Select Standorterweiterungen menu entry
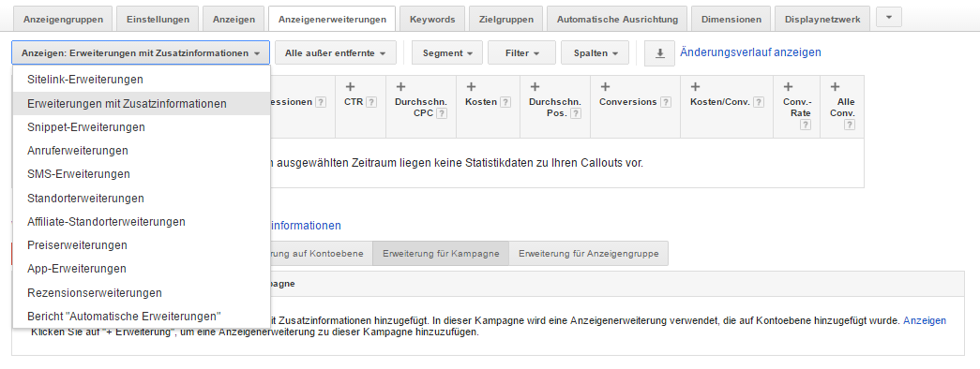 142,198
